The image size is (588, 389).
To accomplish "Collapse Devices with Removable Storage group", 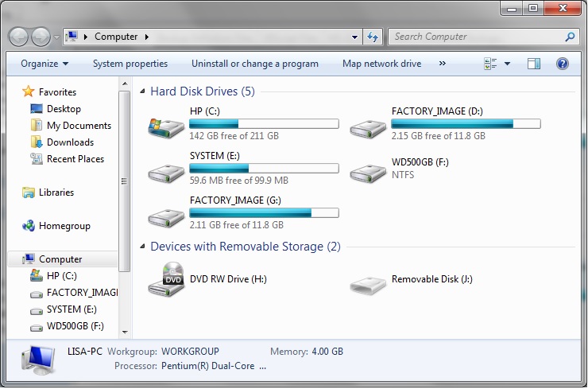I will click(x=142, y=247).
